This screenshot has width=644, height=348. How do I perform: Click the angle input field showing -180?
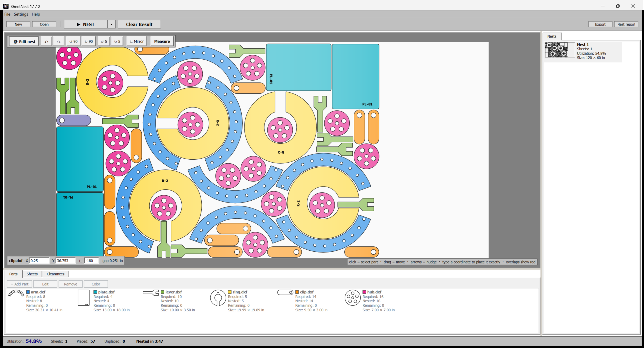[x=92, y=261]
